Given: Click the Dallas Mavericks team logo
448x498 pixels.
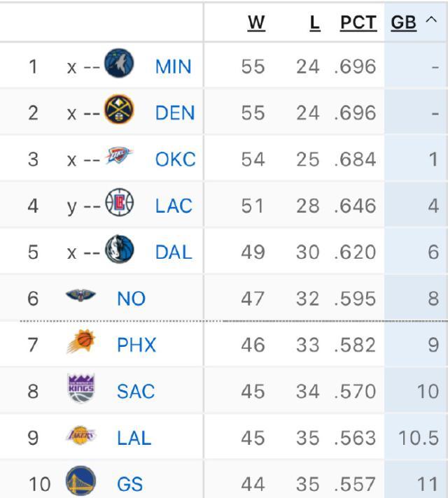Looking at the screenshot, I should (119, 250).
